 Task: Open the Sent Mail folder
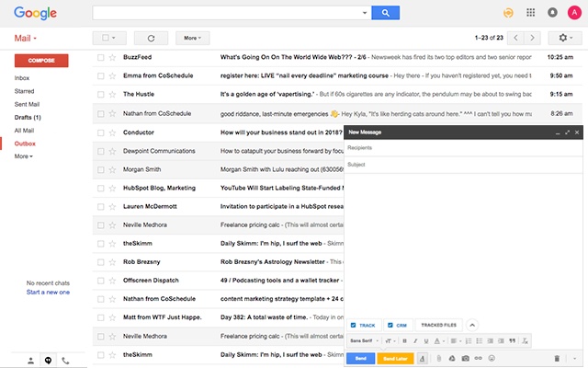click(27, 104)
